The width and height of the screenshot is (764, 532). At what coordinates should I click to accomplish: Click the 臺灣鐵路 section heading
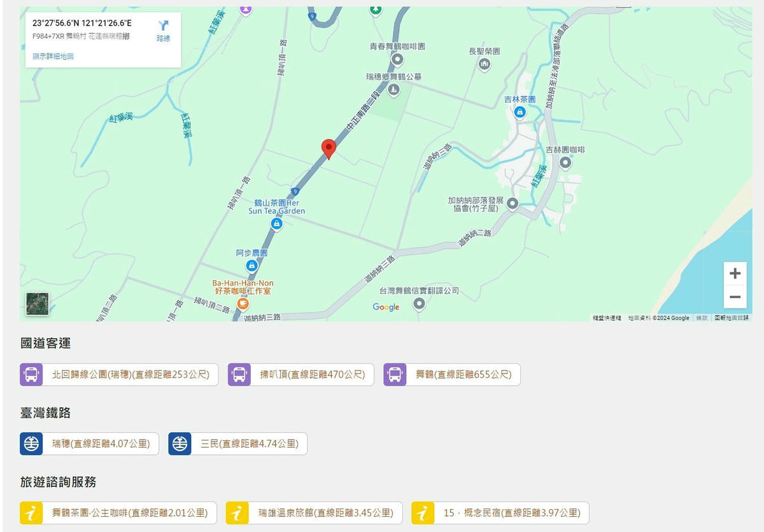tap(45, 413)
